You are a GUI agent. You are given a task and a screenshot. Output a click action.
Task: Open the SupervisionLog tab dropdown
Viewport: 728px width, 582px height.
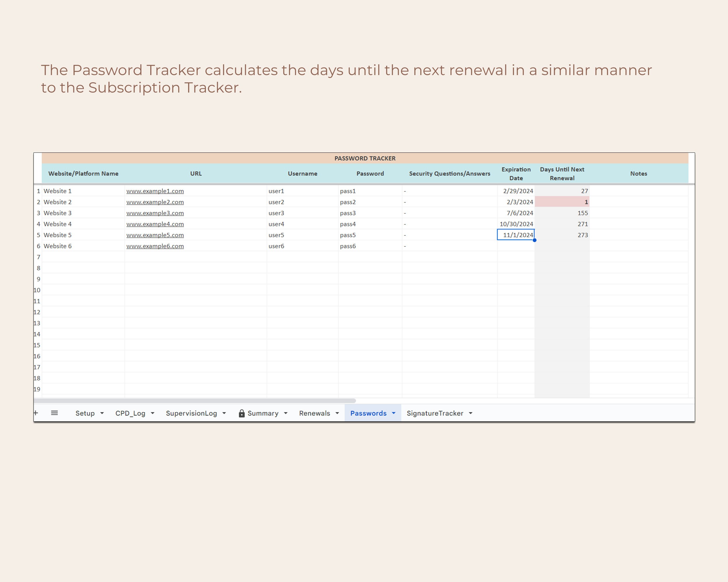tap(224, 413)
